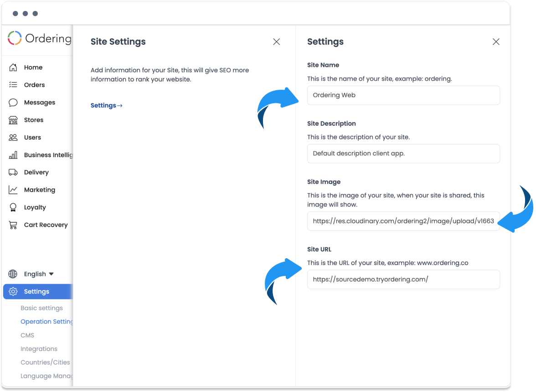Open the English language dropdown arrow
Image resolution: width=536 pixels, height=392 pixels.
pos(51,274)
